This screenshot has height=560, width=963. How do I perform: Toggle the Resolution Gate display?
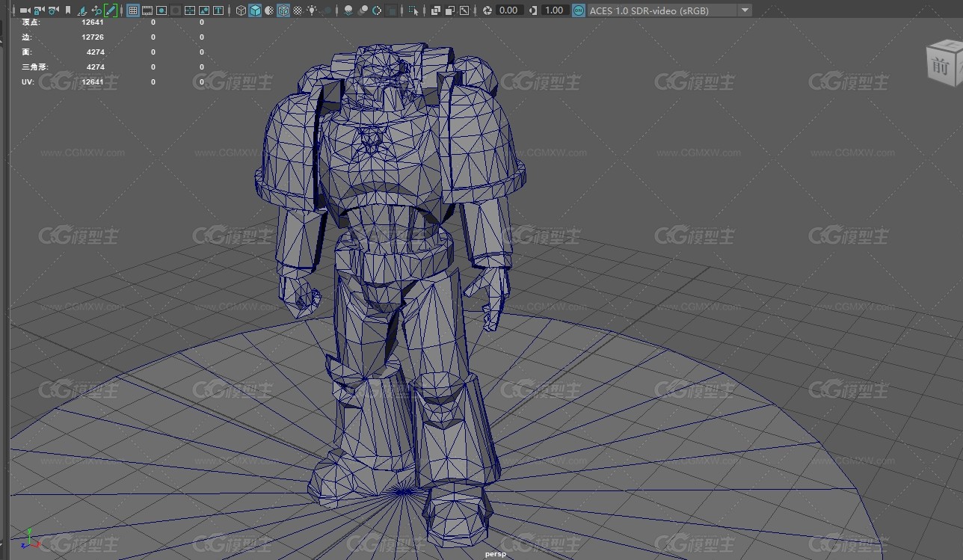(x=161, y=10)
